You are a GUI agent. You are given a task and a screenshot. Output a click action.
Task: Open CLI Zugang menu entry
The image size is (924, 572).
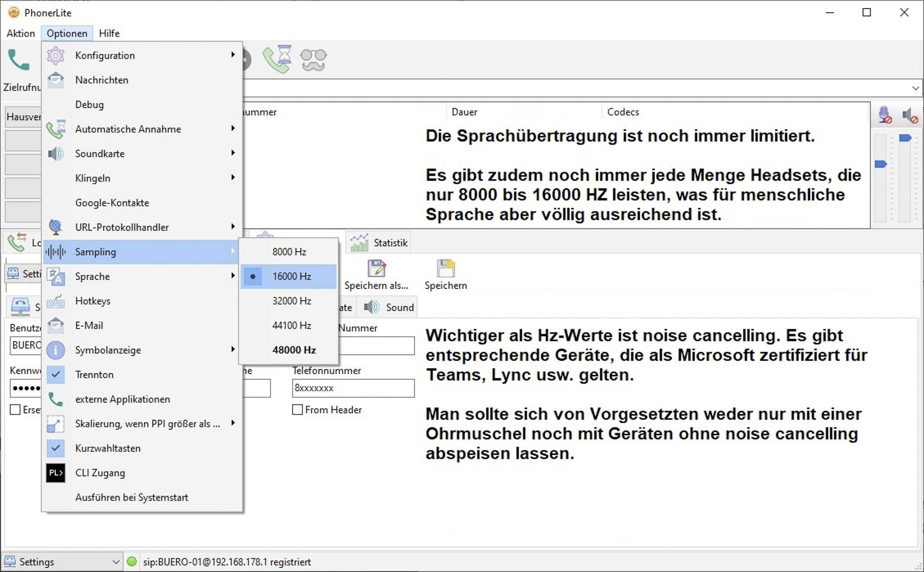tap(100, 473)
